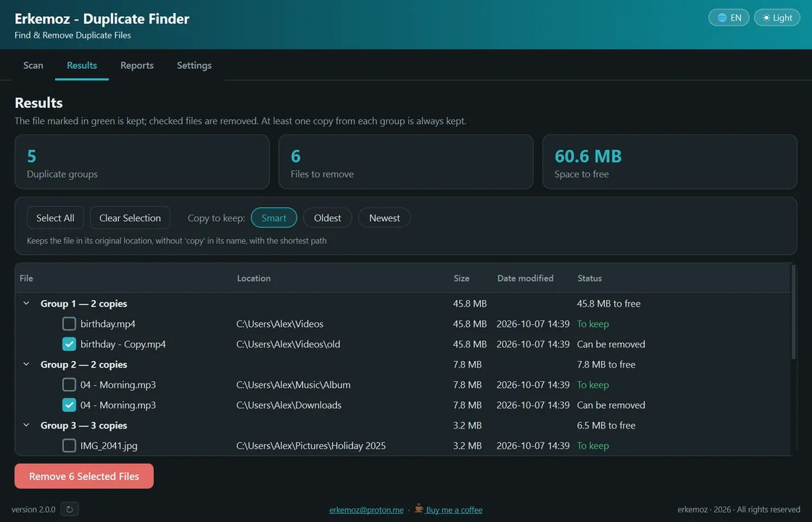Click the 45.8 MB to free status

[x=608, y=304]
